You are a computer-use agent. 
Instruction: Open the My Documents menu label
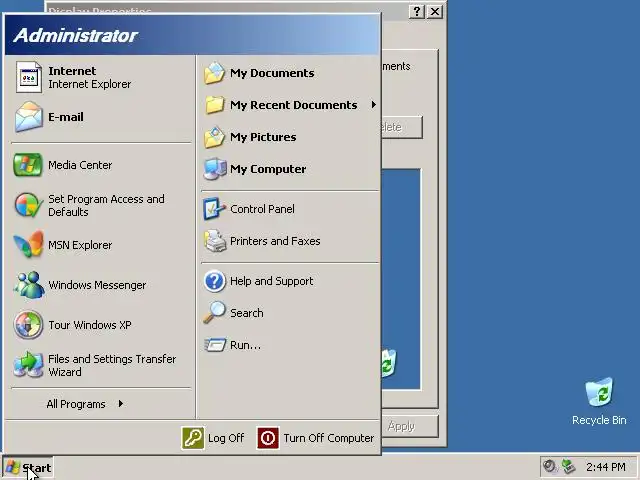(x=272, y=73)
